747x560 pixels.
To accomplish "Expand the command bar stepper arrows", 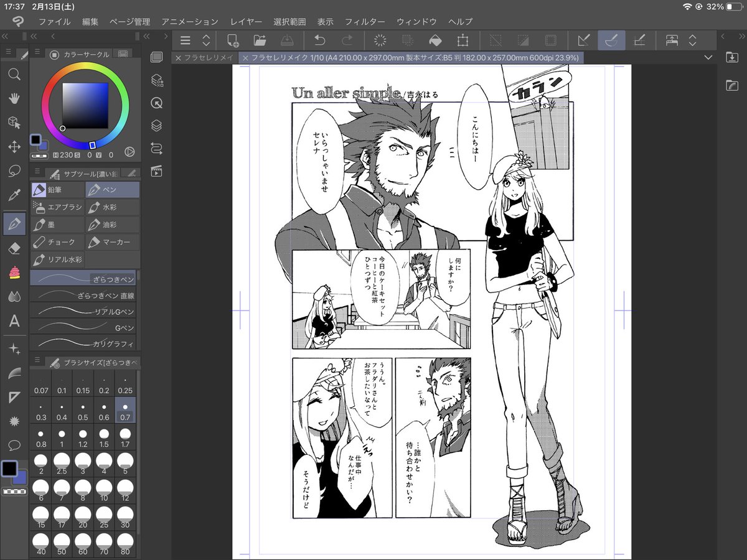I will 206,40.
